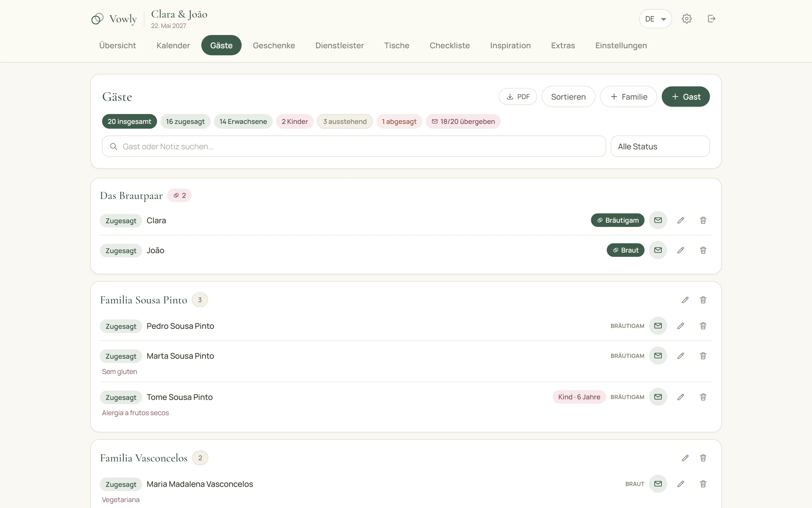Click the guest search field
The image size is (812, 508).
pos(354,146)
